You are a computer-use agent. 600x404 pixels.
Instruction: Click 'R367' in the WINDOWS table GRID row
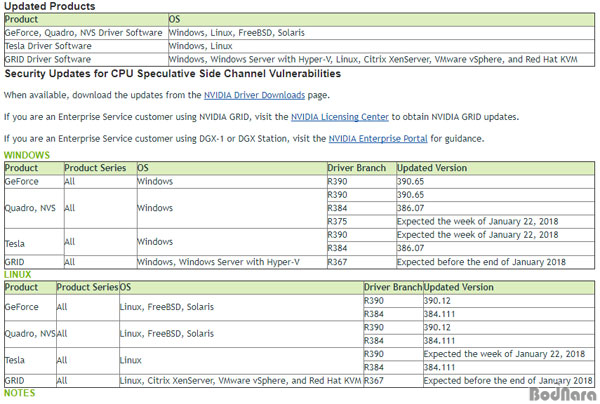pos(362,262)
